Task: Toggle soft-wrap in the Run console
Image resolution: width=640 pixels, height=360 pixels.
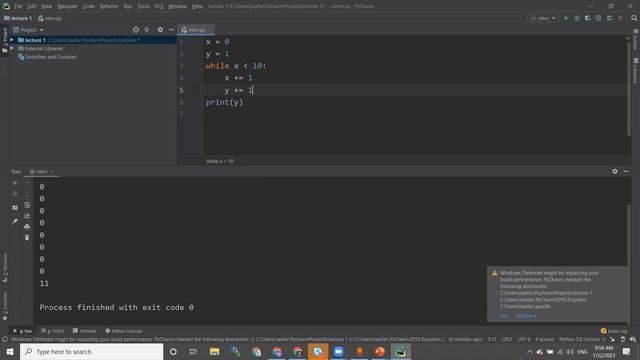Action: (x=27, y=205)
